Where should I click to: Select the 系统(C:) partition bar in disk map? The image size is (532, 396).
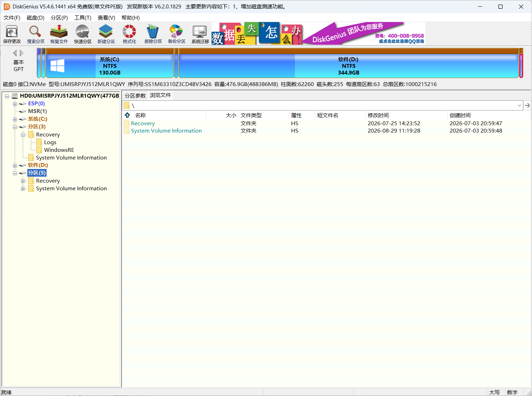110,63
